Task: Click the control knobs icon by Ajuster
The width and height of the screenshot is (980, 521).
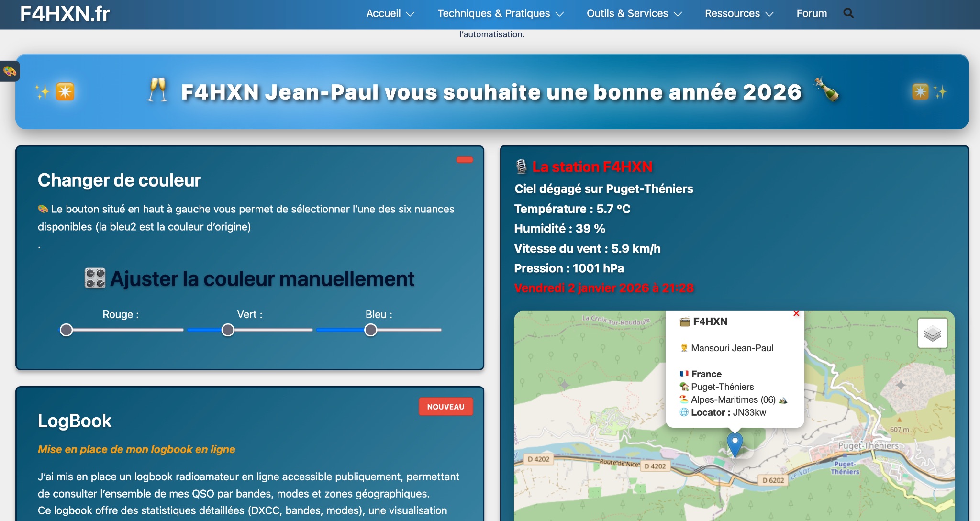Action: click(95, 278)
